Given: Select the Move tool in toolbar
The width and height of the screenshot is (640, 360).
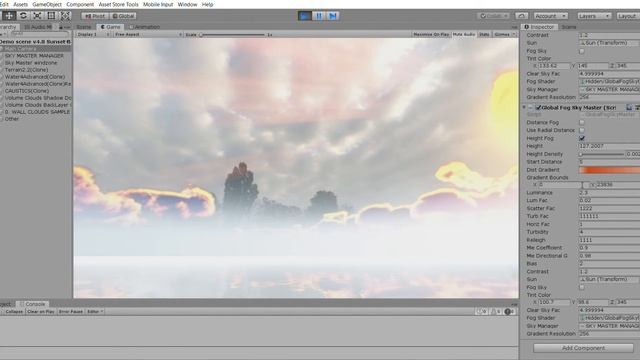Looking at the screenshot, I should click(9, 16).
